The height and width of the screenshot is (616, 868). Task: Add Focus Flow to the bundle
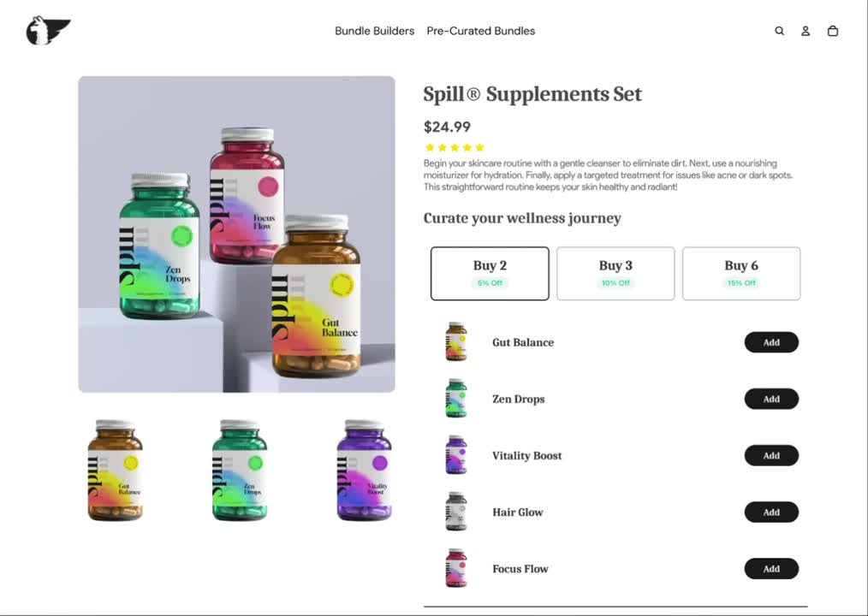click(771, 568)
